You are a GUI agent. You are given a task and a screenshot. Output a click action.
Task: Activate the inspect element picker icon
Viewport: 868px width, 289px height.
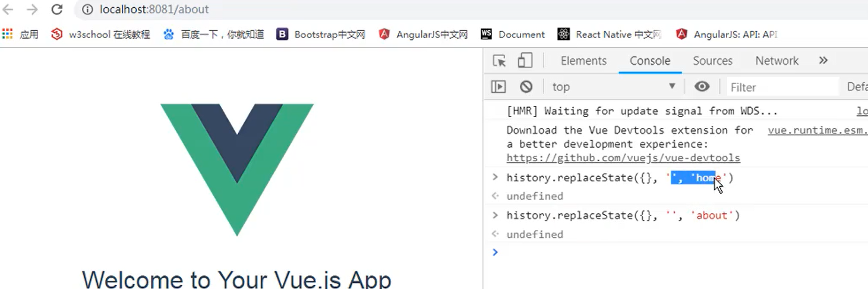[x=500, y=61]
